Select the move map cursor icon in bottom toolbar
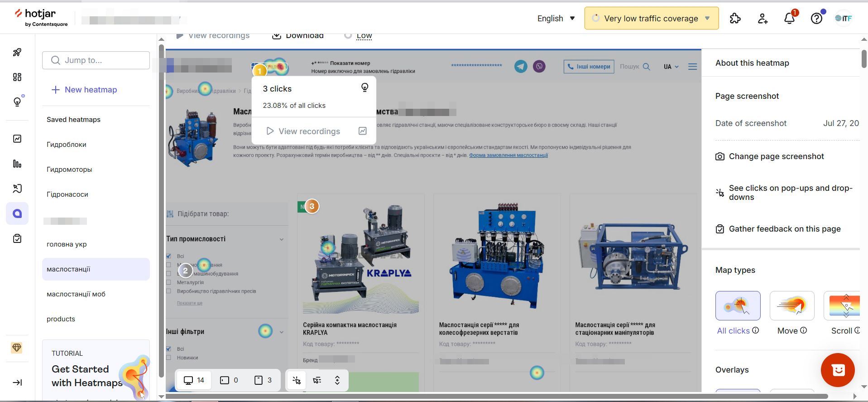 [317, 380]
